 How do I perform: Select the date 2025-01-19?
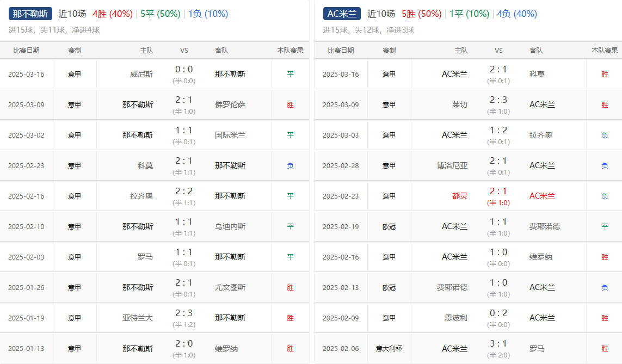point(26,318)
